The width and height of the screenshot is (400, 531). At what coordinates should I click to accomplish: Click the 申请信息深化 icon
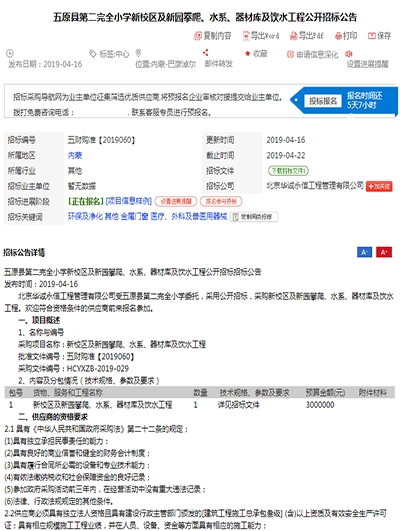tap(290, 54)
